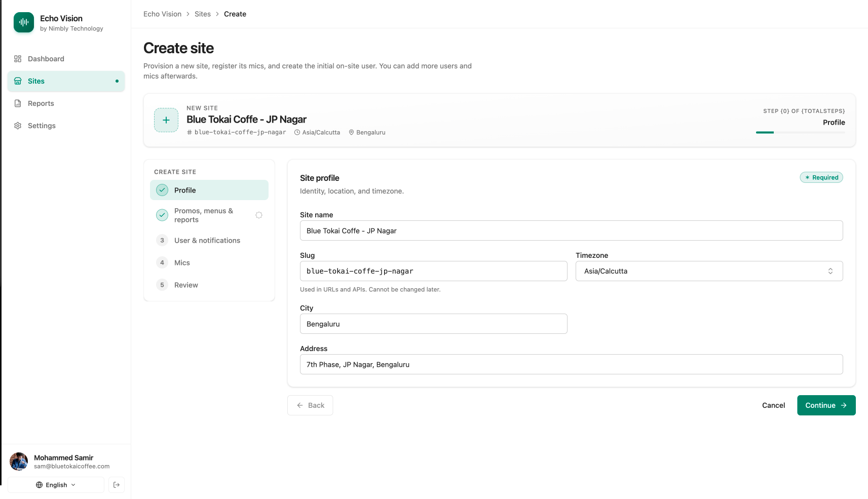Image resolution: width=868 pixels, height=499 pixels.
Task: Click the City input field
Action: [x=433, y=324]
